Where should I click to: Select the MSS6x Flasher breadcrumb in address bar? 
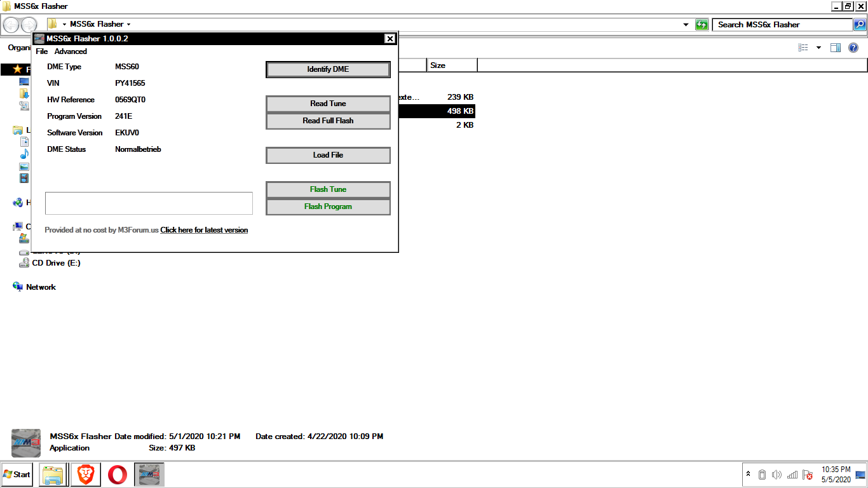click(x=97, y=24)
